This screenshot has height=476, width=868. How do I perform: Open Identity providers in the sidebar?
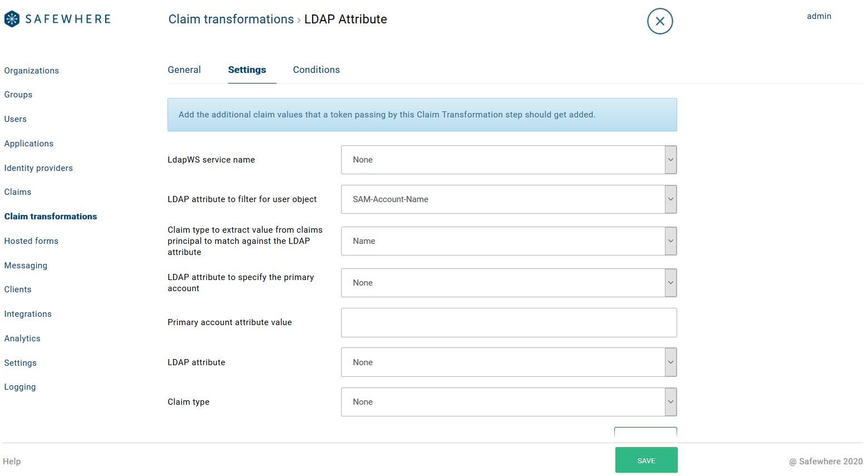pos(38,168)
